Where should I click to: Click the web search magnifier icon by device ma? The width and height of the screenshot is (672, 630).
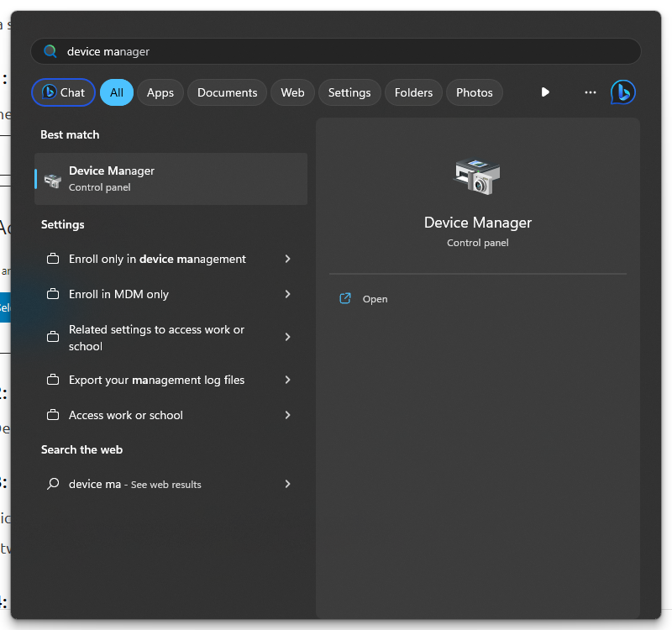[x=53, y=485]
